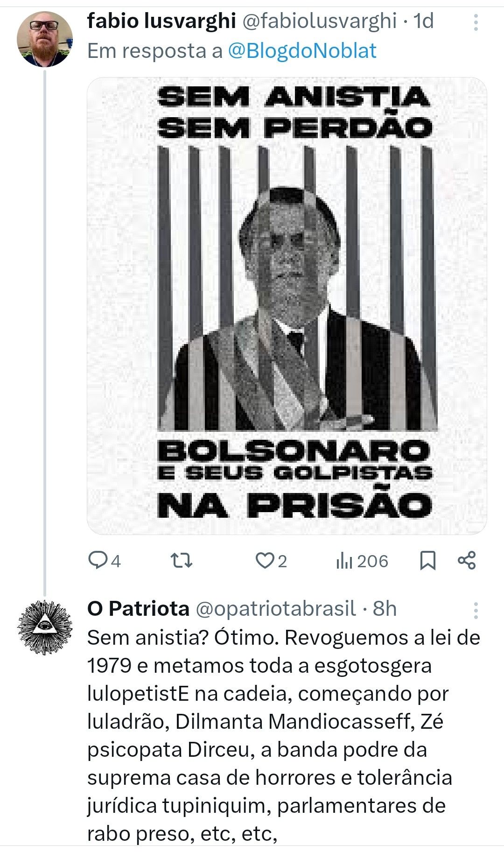This screenshot has width=504, height=852.
Task: Open the reply icon with 4 replies
Action: coord(98,561)
